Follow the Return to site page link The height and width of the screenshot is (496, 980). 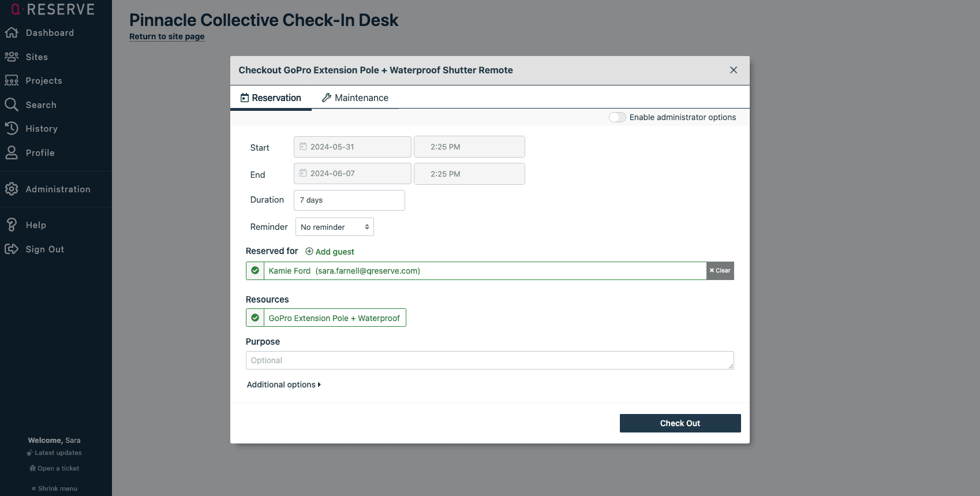coord(167,36)
